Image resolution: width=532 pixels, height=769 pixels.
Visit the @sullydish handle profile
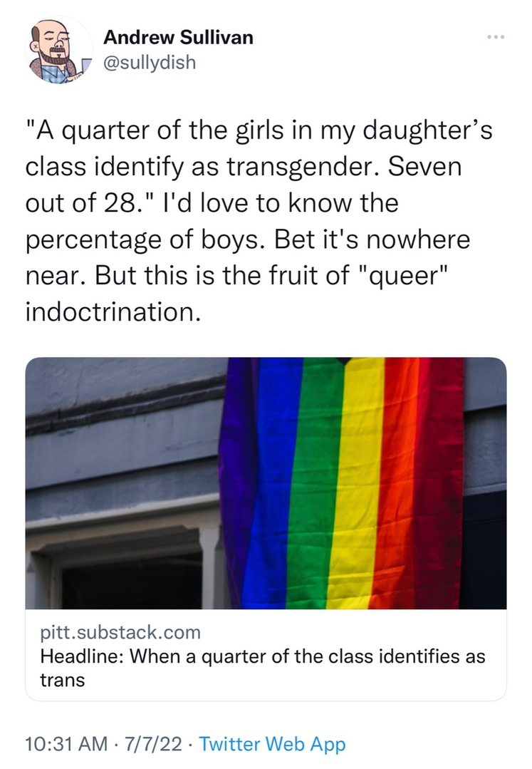tap(149, 63)
